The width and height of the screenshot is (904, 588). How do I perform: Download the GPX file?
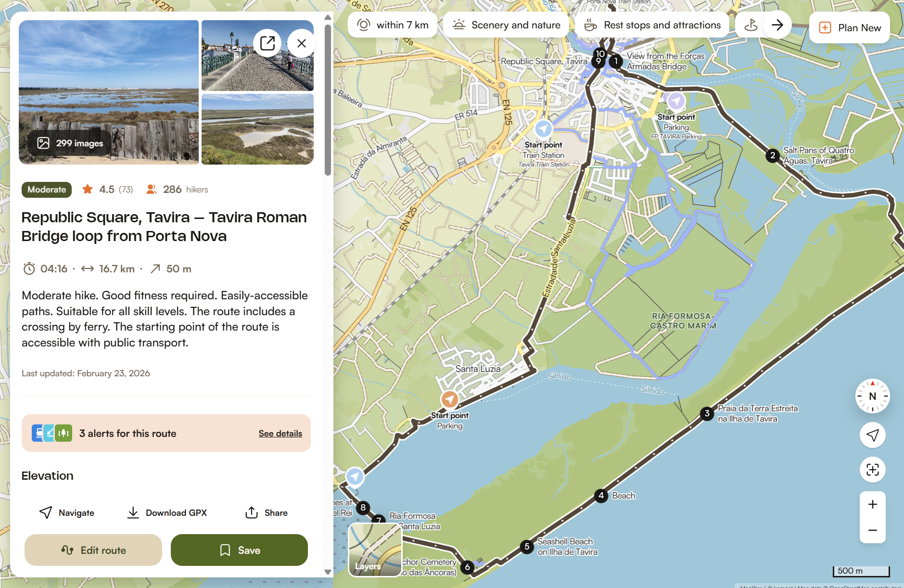(167, 513)
